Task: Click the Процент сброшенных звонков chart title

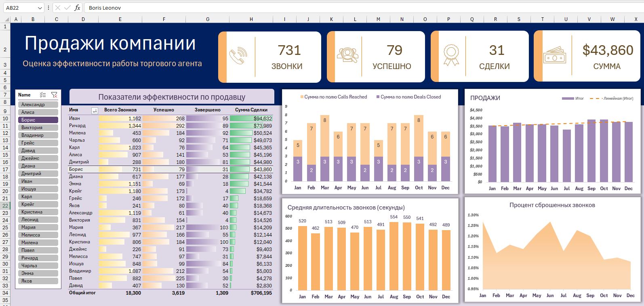Action: 552,205
